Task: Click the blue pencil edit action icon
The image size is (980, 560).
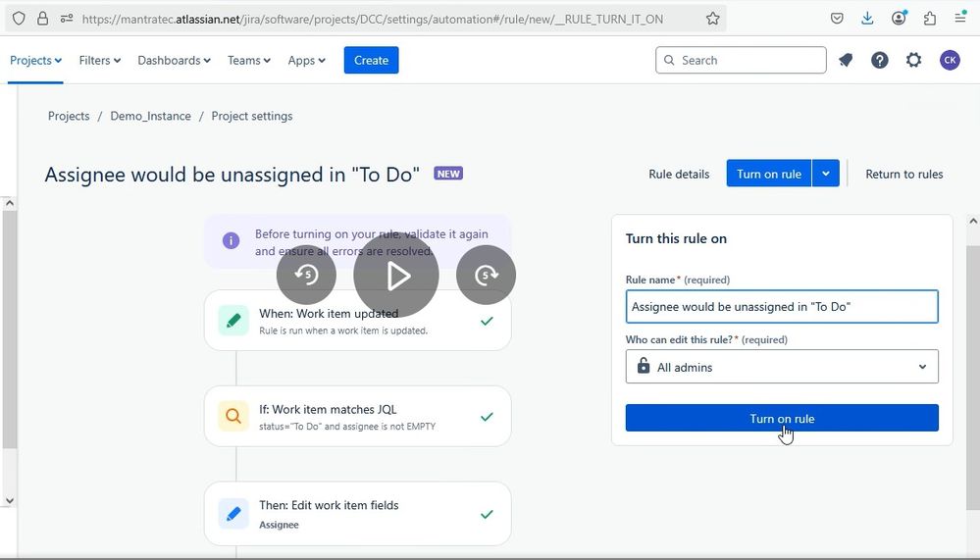Action: [x=233, y=514]
